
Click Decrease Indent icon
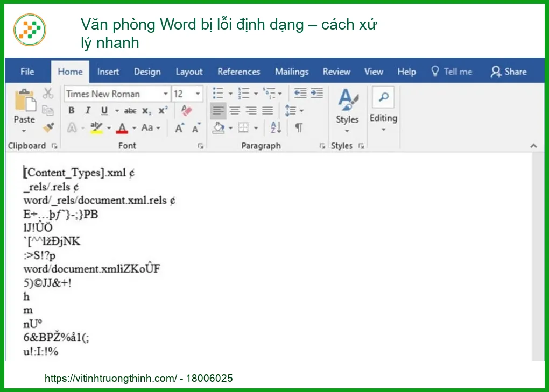tap(300, 93)
